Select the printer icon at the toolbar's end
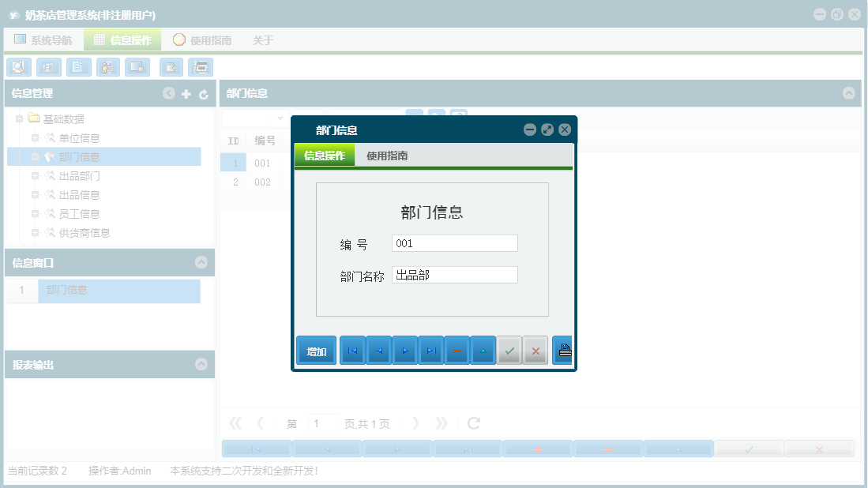Viewport: 868px width, 488px height. point(201,67)
